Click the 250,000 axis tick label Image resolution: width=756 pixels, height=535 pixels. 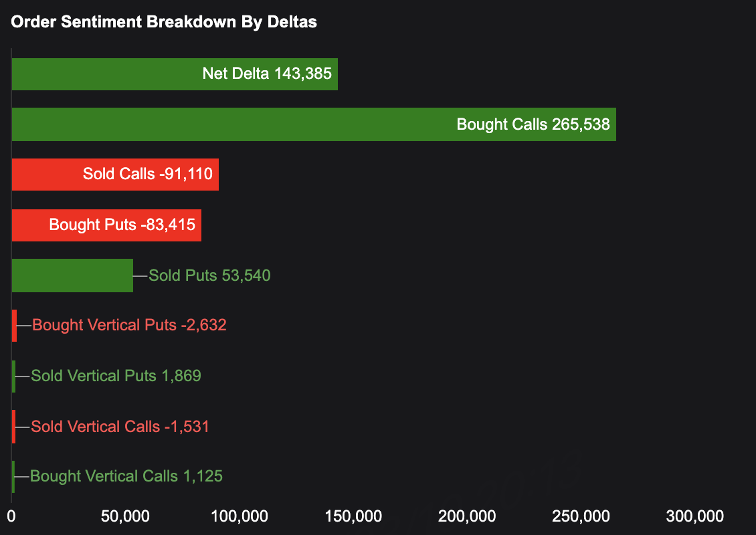click(581, 516)
